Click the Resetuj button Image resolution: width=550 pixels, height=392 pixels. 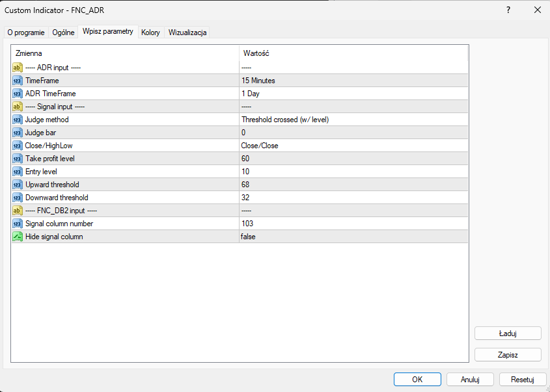523,380
